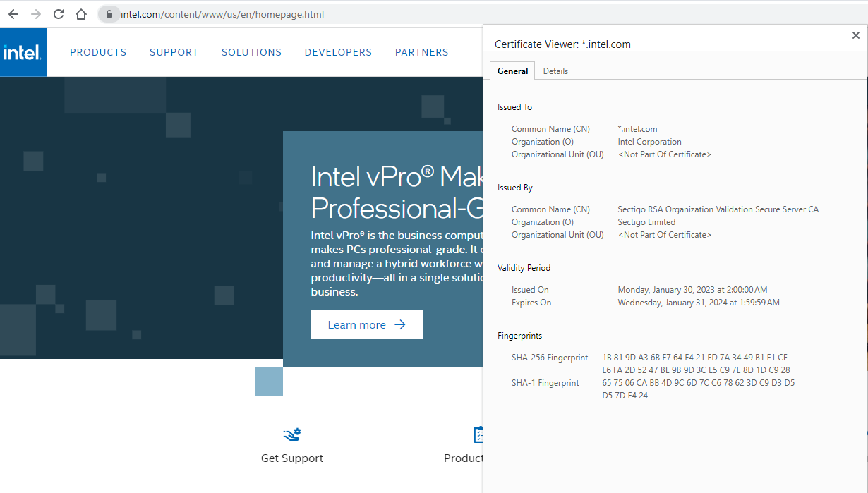This screenshot has width=868, height=493.
Task: Click the Fingerprints heading
Action: [x=520, y=336]
